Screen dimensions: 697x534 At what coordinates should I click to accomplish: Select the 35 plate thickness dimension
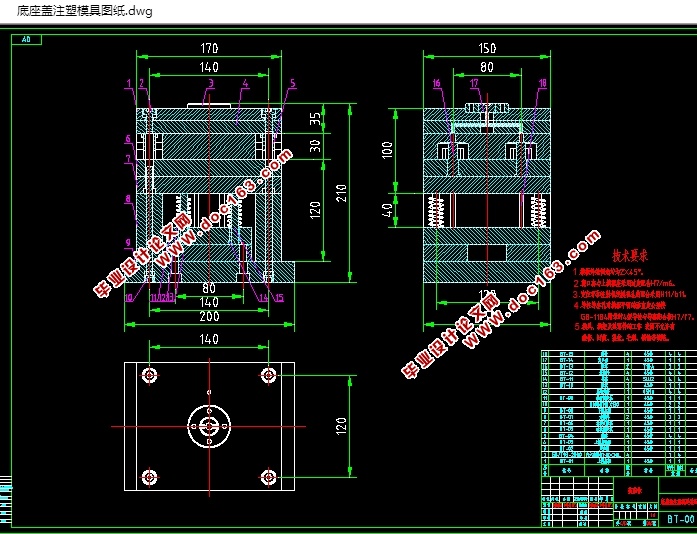coord(315,119)
